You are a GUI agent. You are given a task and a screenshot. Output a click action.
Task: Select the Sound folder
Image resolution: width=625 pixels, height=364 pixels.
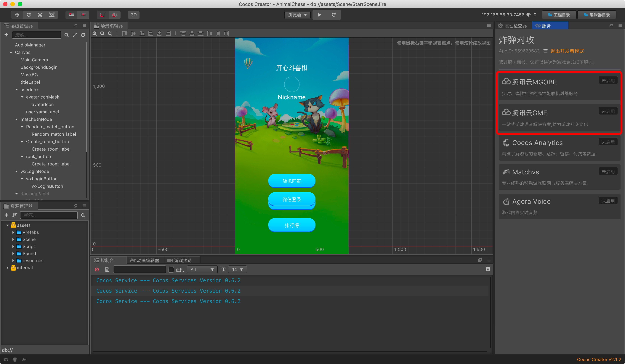click(x=29, y=254)
